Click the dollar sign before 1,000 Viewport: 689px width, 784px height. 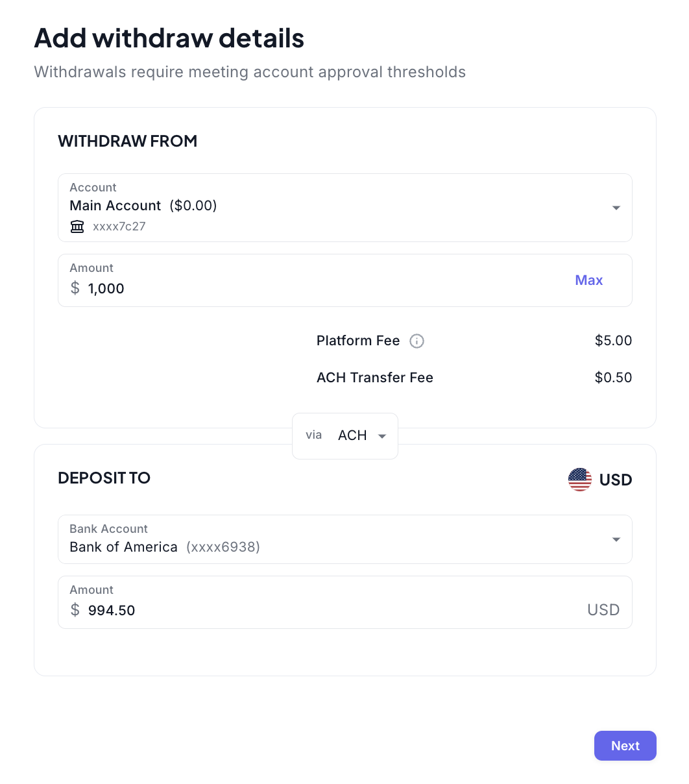coord(75,288)
